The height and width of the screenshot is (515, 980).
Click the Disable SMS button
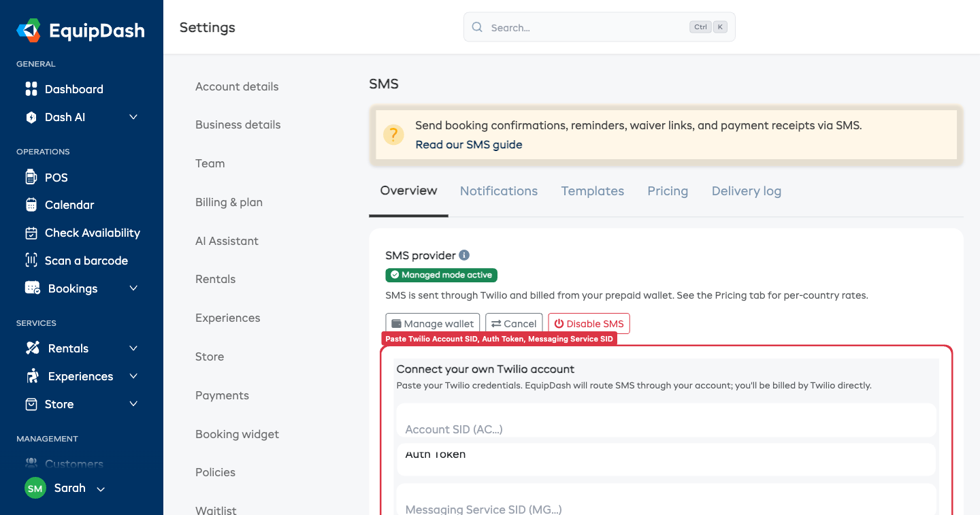[589, 324]
